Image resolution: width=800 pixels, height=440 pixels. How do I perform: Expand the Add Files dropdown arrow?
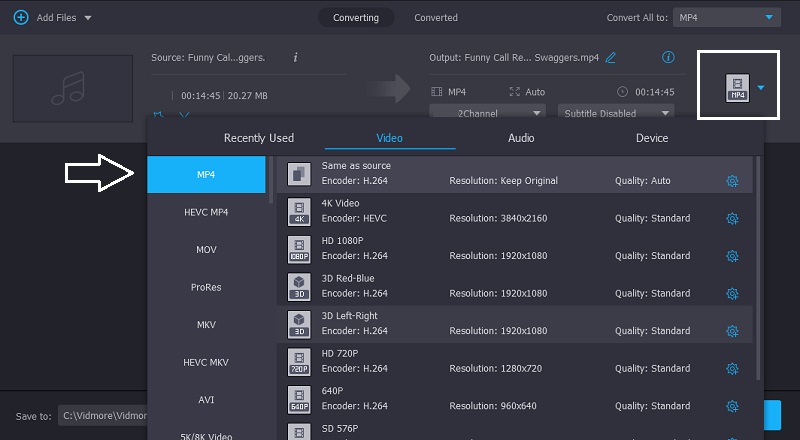[x=88, y=18]
